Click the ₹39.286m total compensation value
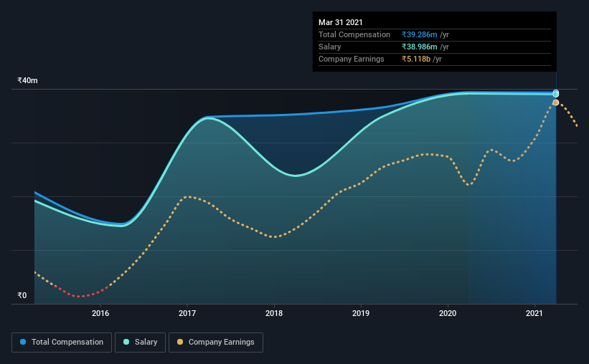This screenshot has height=364, width=589. point(419,34)
